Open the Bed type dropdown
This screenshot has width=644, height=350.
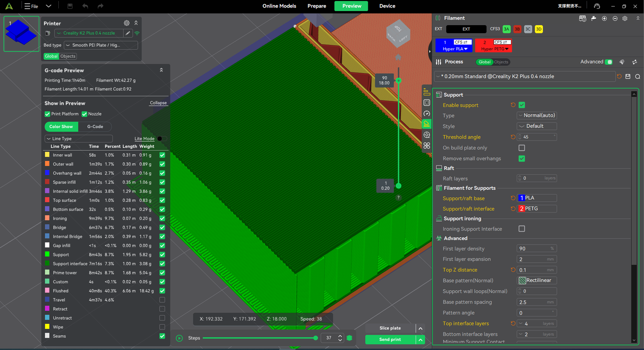click(x=101, y=45)
